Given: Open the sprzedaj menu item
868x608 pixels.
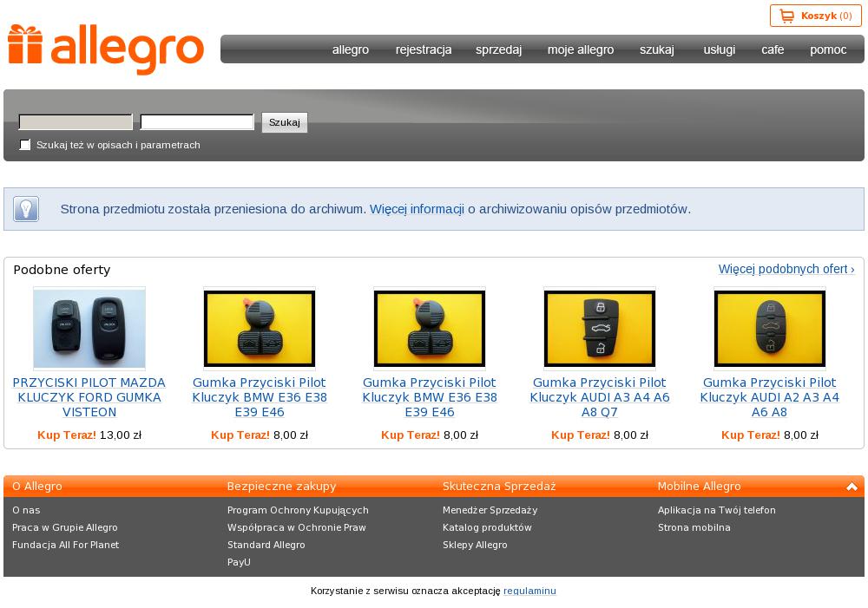Looking at the screenshot, I should [499, 49].
